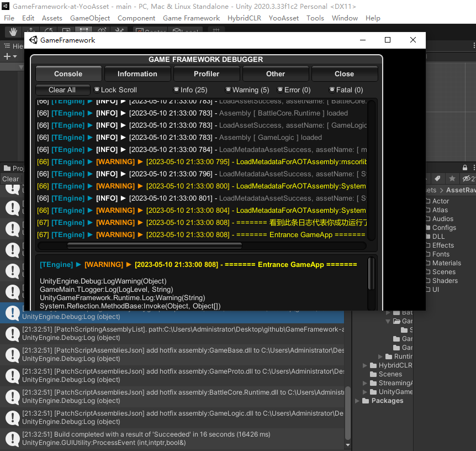Switch to debugger Information tab

click(x=137, y=74)
